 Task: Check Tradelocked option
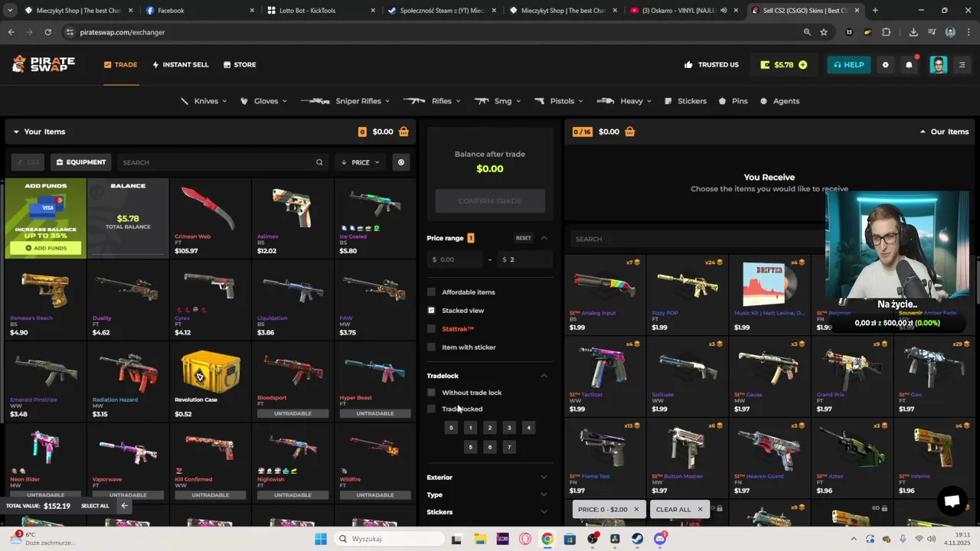click(431, 409)
